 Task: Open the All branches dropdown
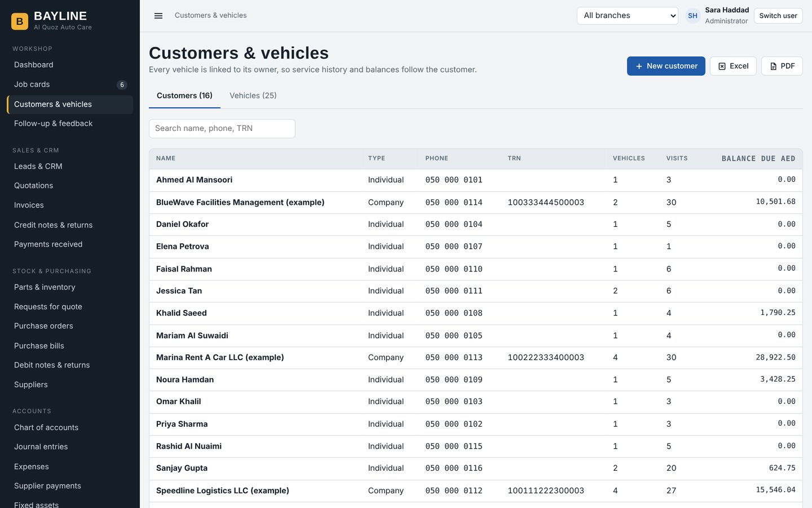628,16
